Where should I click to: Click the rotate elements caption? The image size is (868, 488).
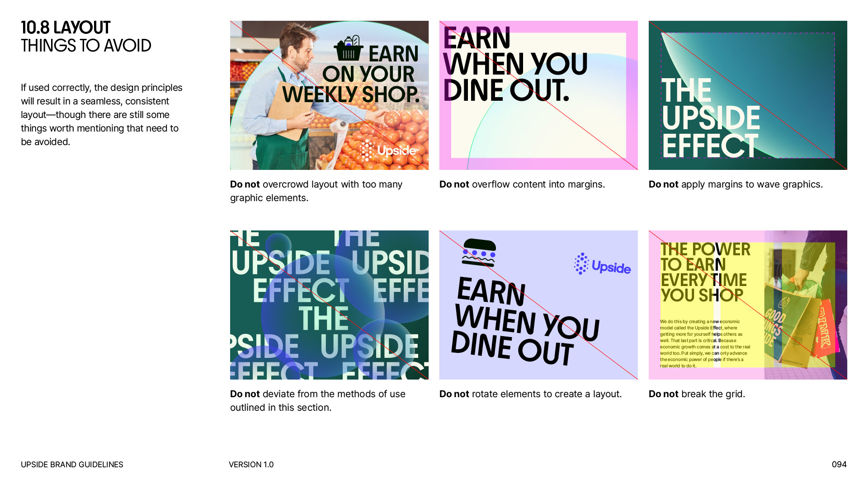click(x=531, y=394)
